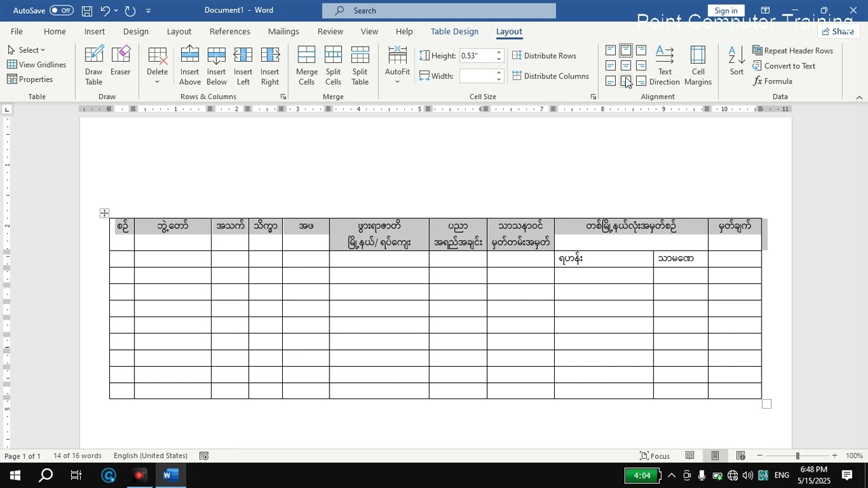
Task: Expand the table Select dropdown
Action: pos(26,50)
